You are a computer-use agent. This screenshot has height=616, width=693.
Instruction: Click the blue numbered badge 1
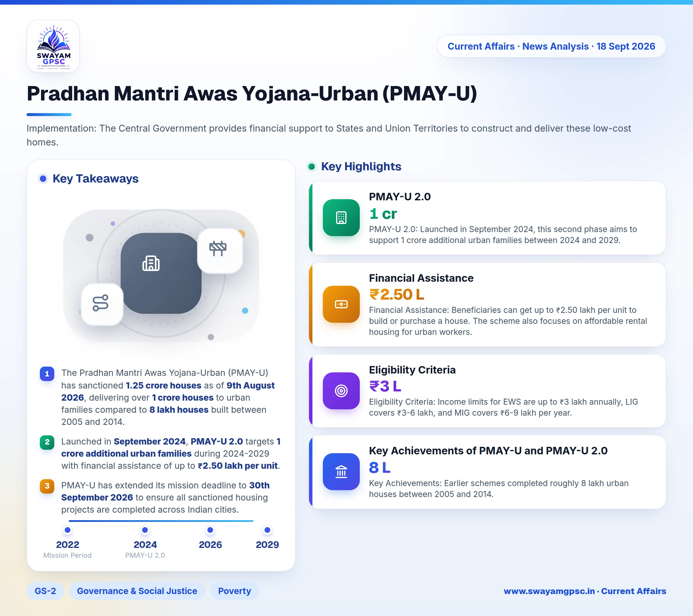(x=47, y=374)
